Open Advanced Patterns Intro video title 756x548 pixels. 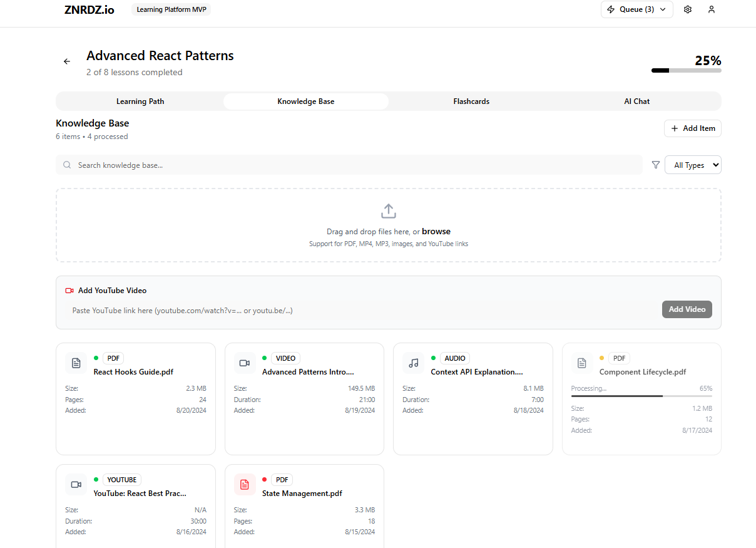click(308, 372)
